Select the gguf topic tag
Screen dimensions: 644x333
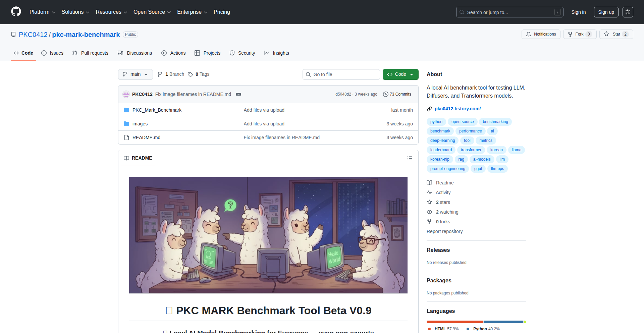(478, 169)
